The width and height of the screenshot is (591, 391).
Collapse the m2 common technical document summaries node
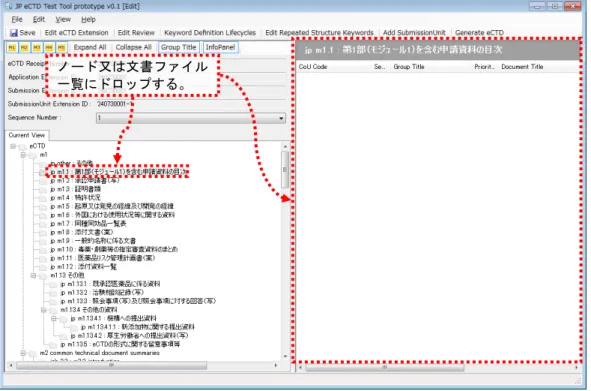tap(23, 353)
